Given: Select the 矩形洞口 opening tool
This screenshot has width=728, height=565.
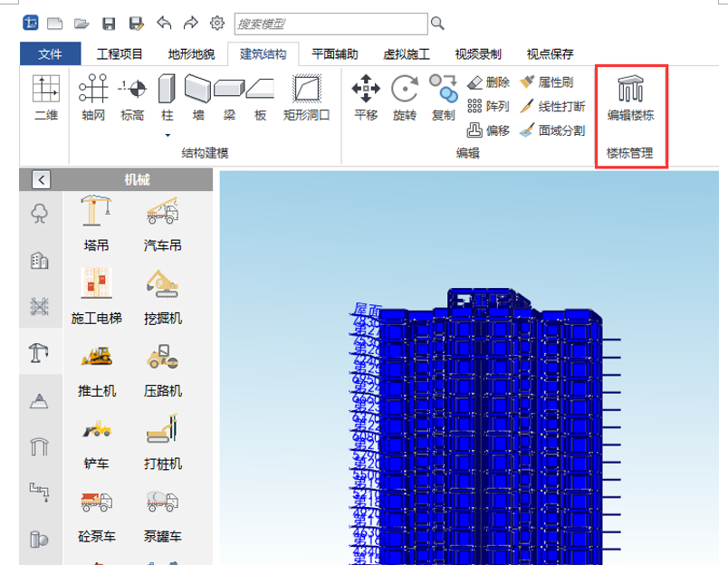Looking at the screenshot, I should point(306,98).
